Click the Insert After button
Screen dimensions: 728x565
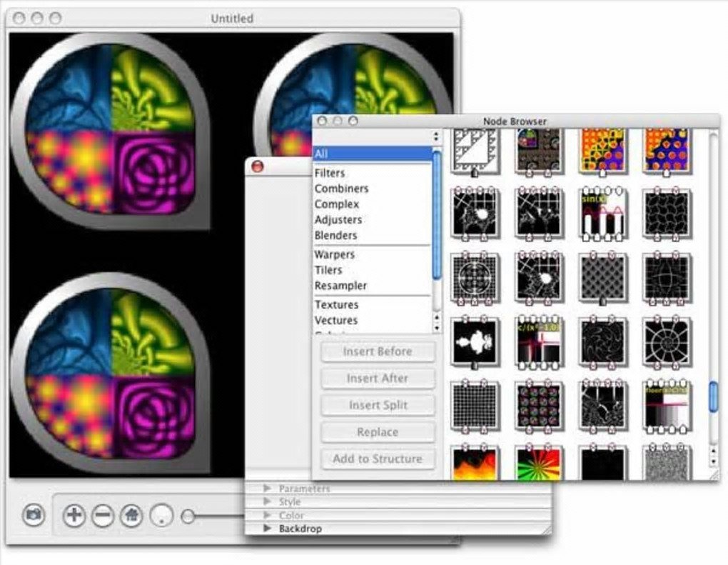pyautogui.click(x=378, y=379)
